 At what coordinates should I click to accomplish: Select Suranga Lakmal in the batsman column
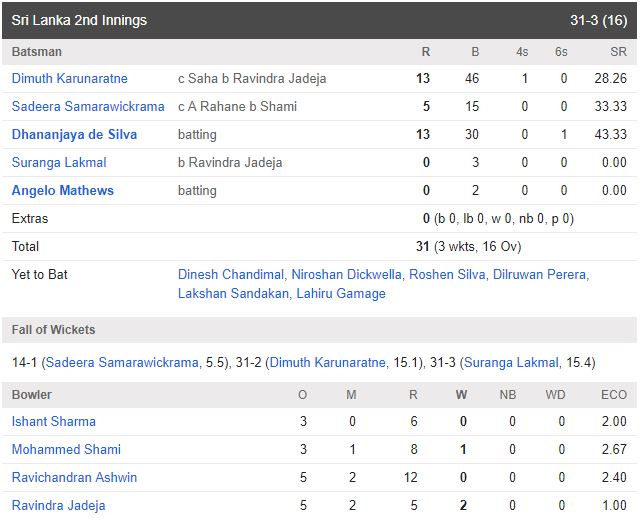[58, 162]
